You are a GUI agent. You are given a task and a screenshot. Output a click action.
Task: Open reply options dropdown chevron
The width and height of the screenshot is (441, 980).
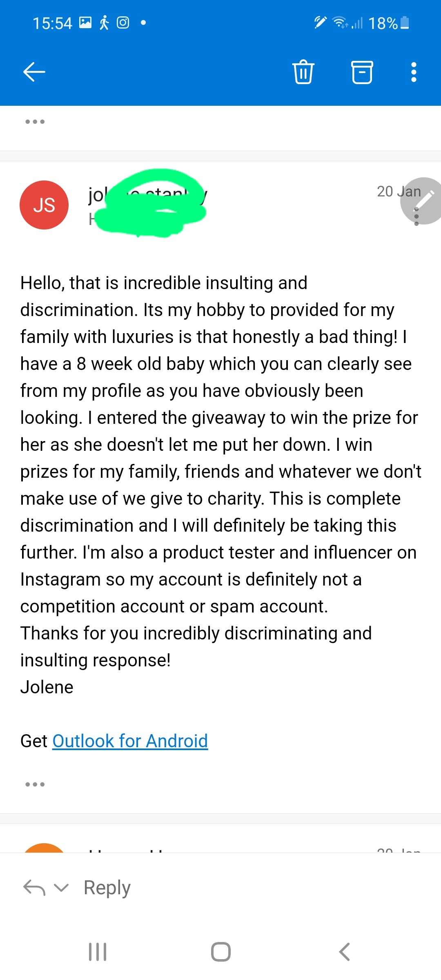click(61, 888)
